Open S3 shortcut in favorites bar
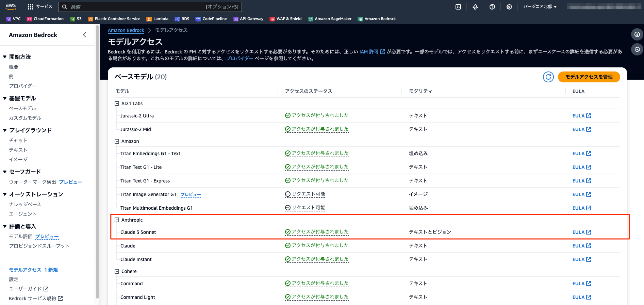This screenshot has width=644, height=305. pos(76,19)
